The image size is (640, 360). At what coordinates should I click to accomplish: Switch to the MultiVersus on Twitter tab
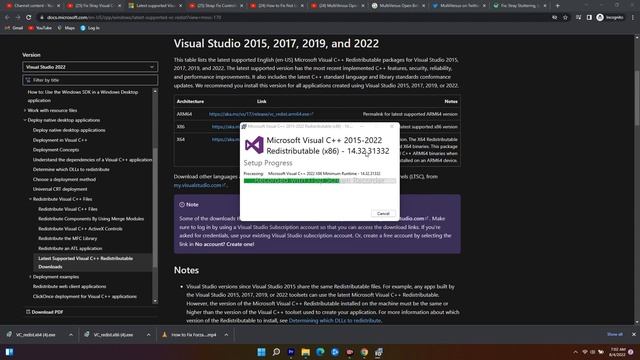coord(460,6)
